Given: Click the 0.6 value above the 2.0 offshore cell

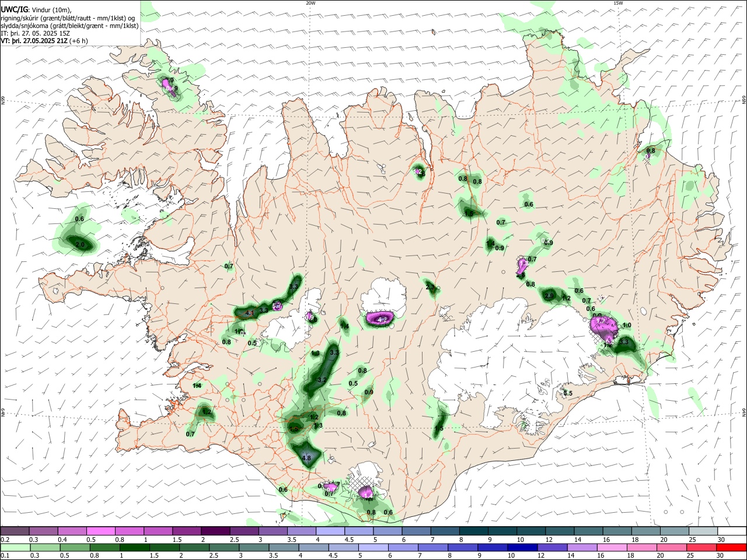Looking at the screenshot, I should pyautogui.click(x=79, y=219).
